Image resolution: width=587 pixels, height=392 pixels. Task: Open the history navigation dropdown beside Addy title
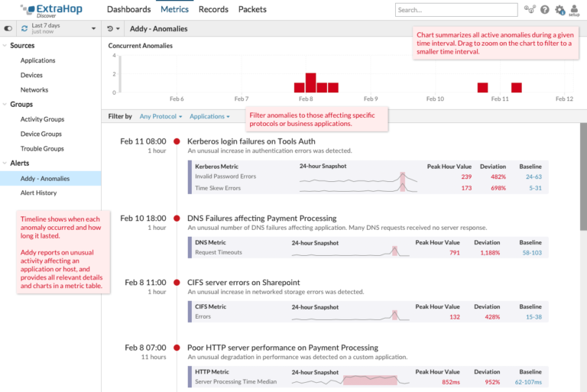(x=113, y=28)
